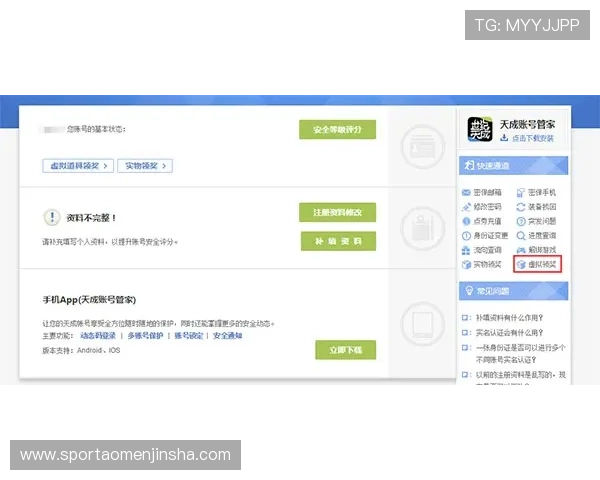Open the 密保邮箱 envelope icon link

pyautogui.click(x=466, y=192)
